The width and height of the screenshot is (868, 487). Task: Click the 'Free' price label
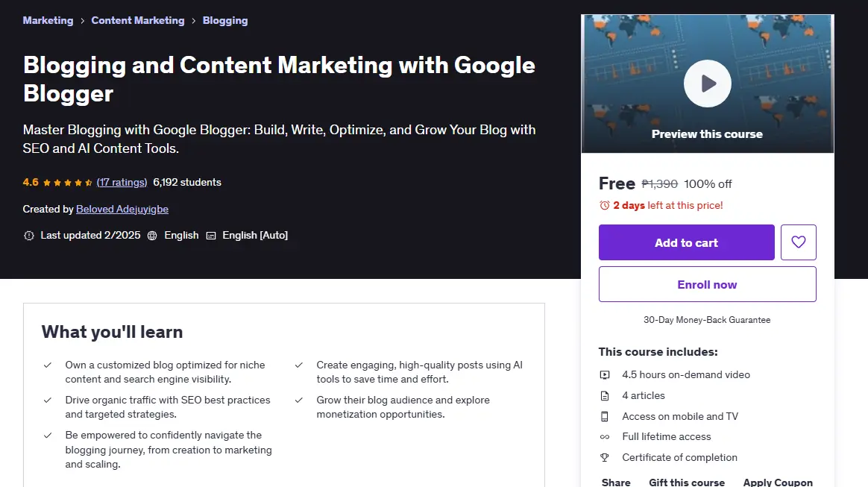click(617, 183)
